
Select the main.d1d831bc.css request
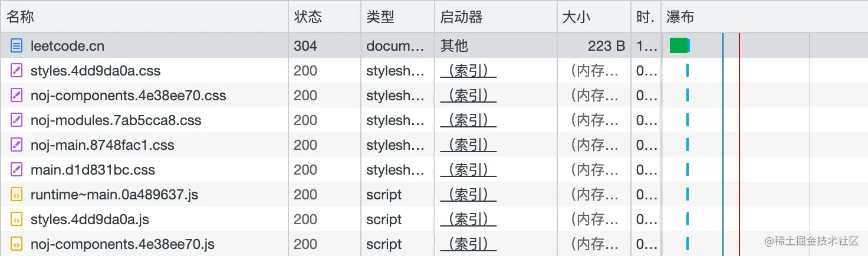[434, 169]
